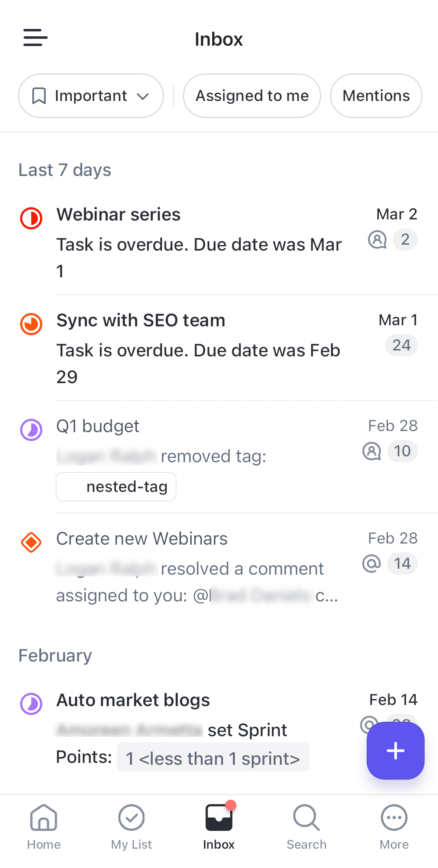Switch to the Home tab

pos(43,826)
